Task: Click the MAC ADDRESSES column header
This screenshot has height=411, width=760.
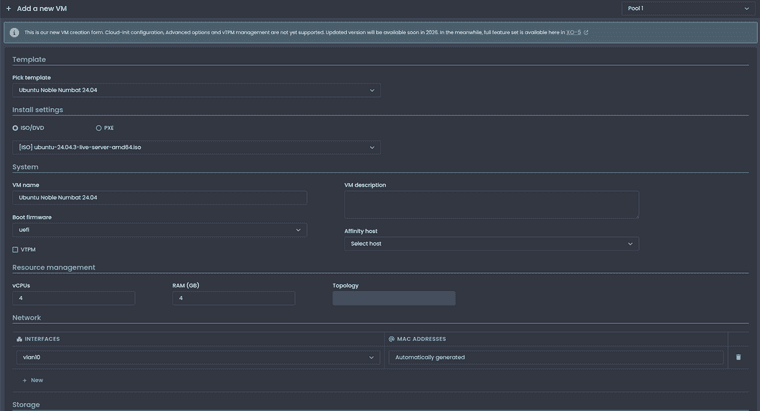Action: [x=421, y=339]
